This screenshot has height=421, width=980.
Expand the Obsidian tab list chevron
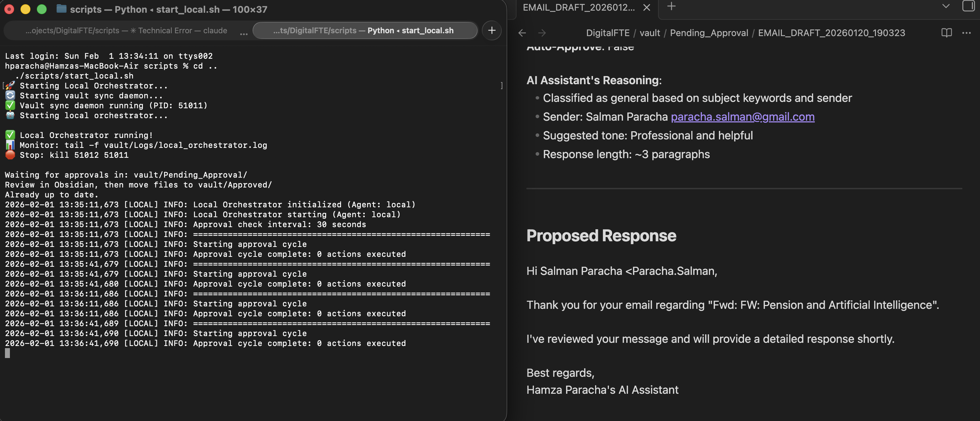click(x=946, y=6)
